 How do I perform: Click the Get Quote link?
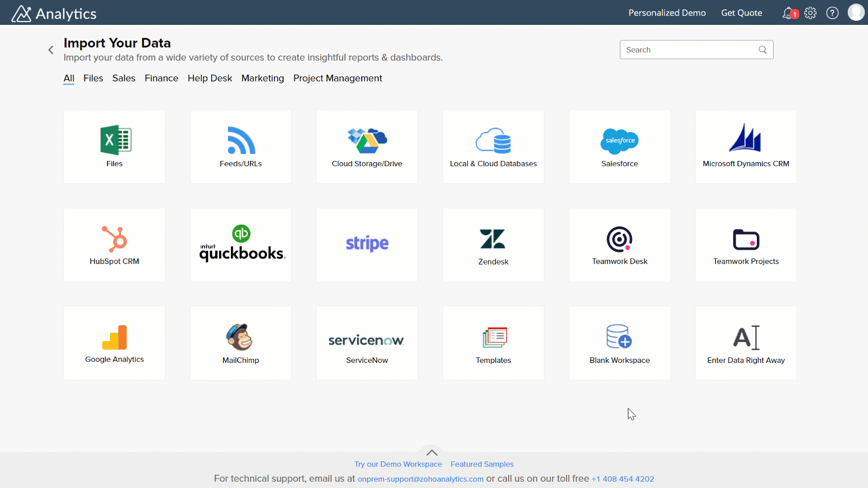tap(741, 13)
